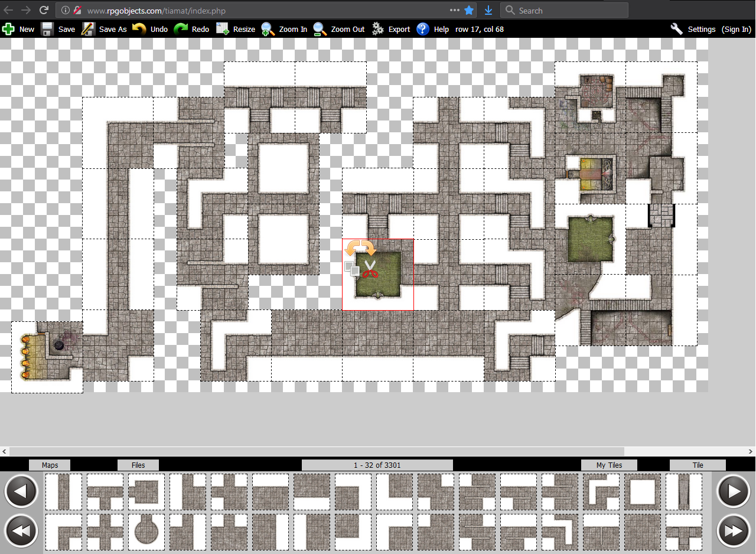Open the My Tiles panel
The image size is (756, 554).
609,465
